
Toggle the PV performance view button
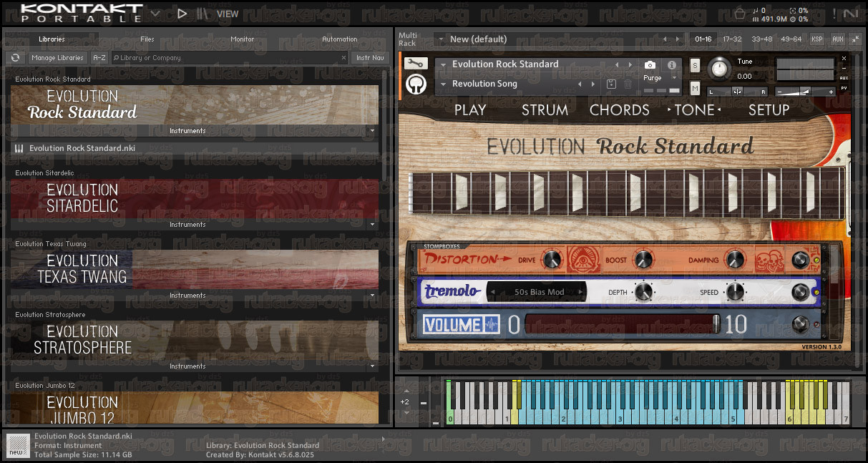pyautogui.click(x=844, y=88)
